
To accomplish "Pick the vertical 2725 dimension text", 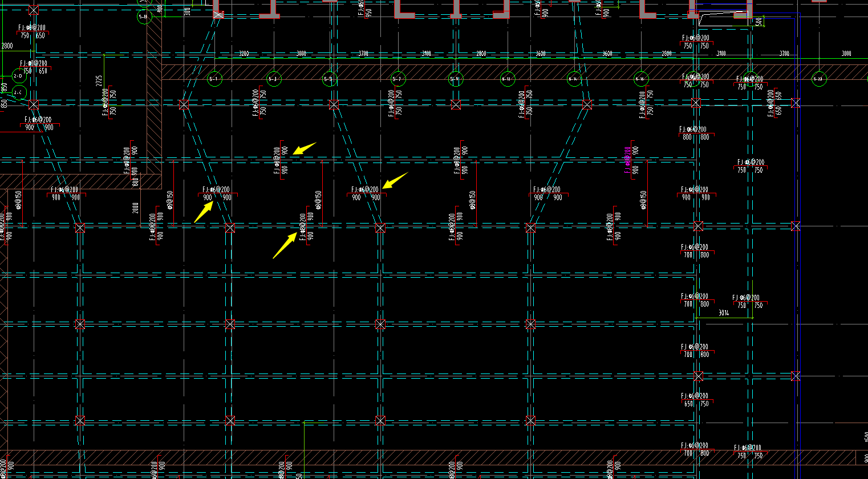I will tap(99, 81).
